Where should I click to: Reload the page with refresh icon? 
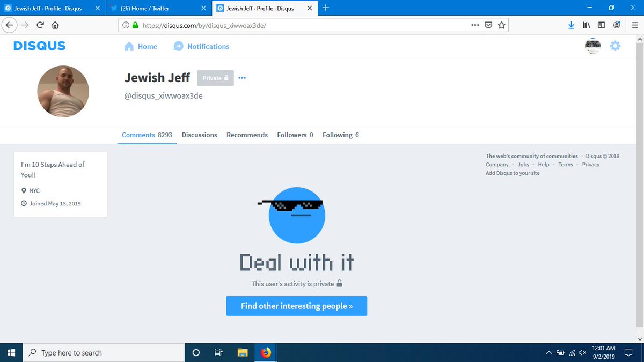[x=40, y=25]
